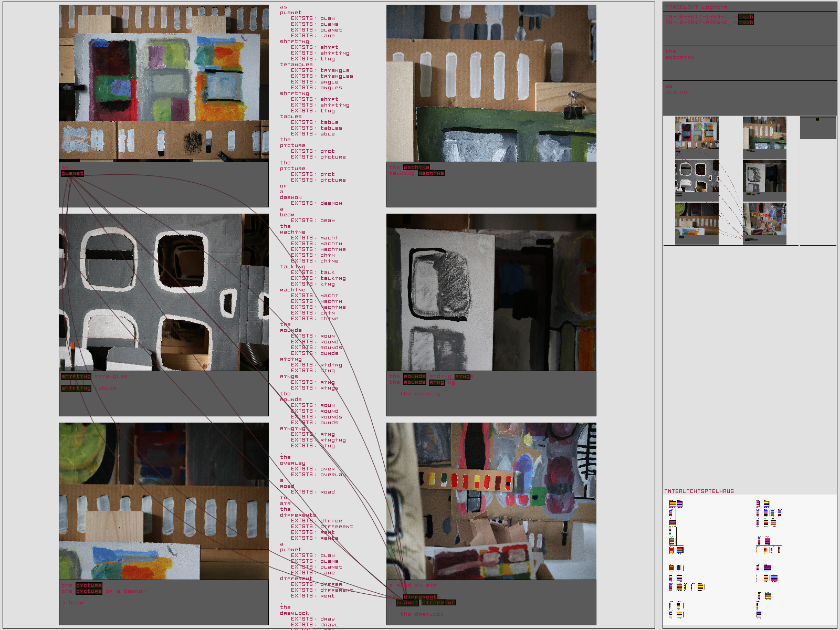Click 'the overlay' text in right caption
Image resolution: width=840 pixels, height=630 pixels.
point(420,394)
